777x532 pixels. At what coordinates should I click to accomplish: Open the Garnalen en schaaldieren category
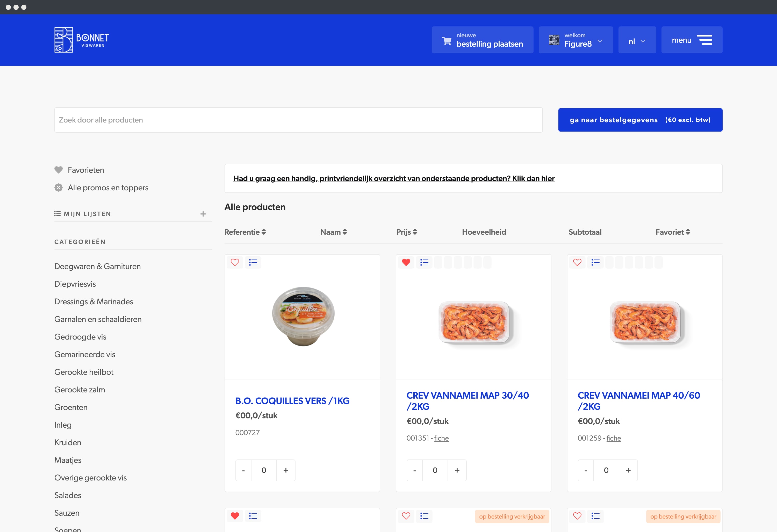click(x=98, y=319)
